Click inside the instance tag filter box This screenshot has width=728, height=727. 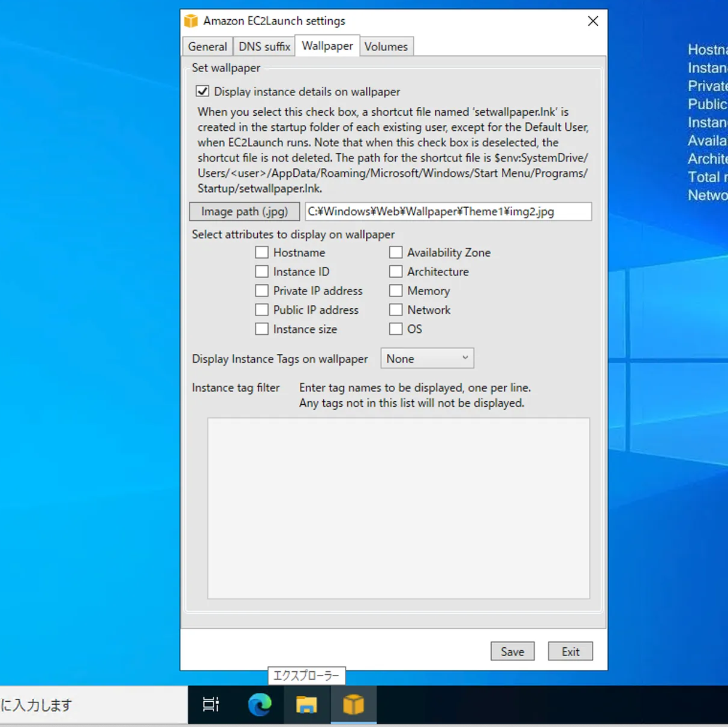click(x=399, y=508)
